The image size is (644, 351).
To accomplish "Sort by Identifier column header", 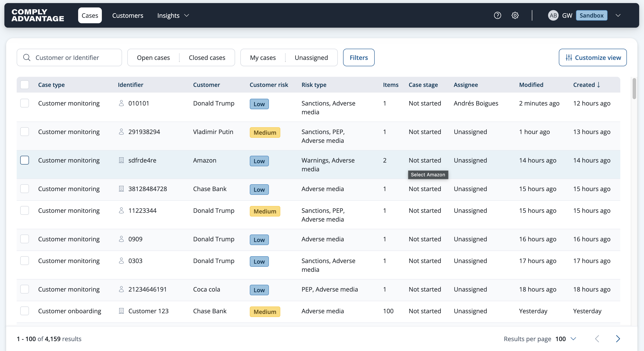I will (131, 85).
